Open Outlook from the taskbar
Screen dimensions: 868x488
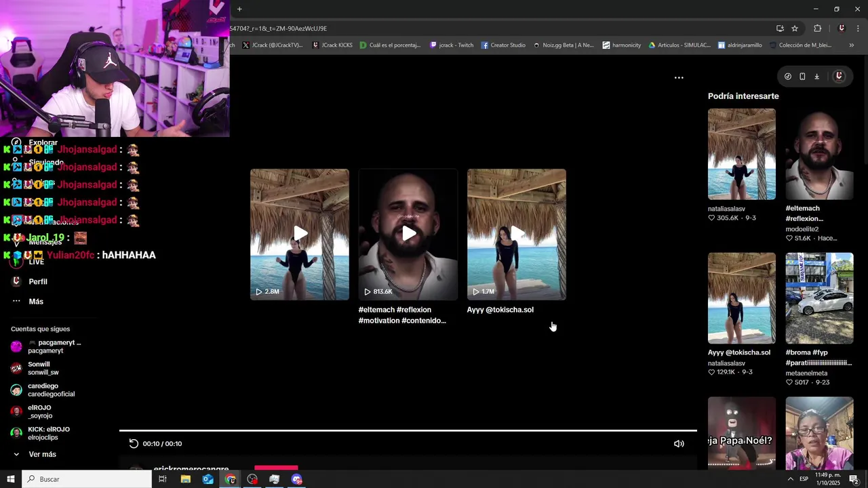click(x=208, y=479)
